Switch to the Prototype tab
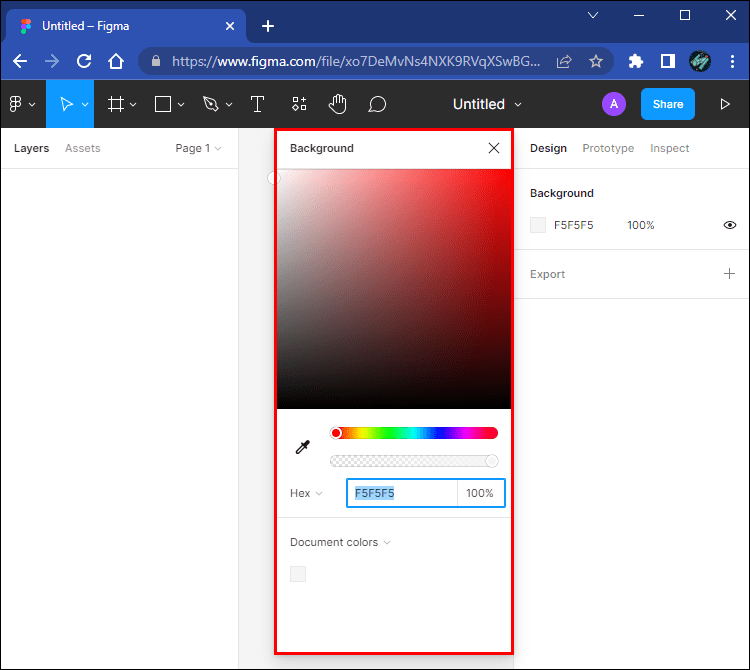Image resolution: width=750 pixels, height=670 pixels. (608, 148)
